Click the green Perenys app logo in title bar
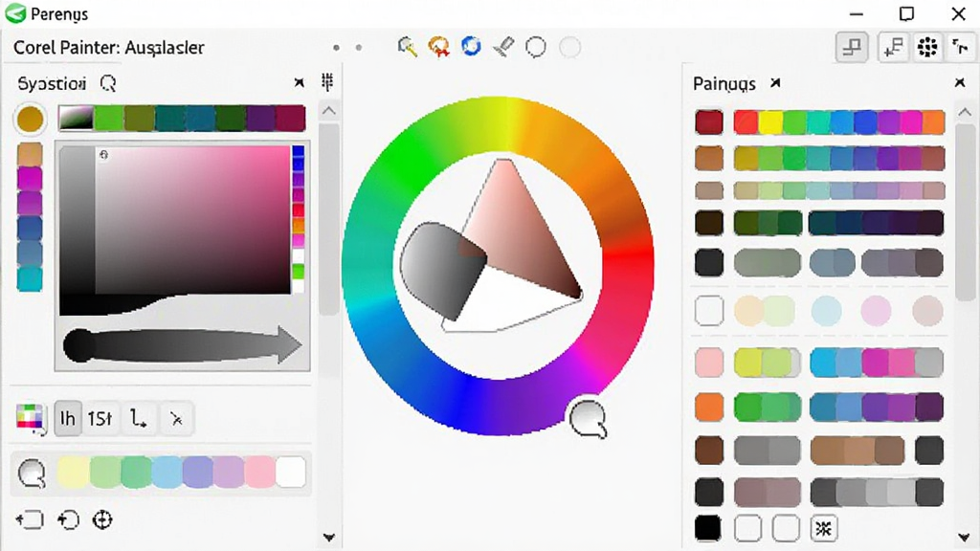The width and height of the screenshot is (980, 551). [15, 13]
